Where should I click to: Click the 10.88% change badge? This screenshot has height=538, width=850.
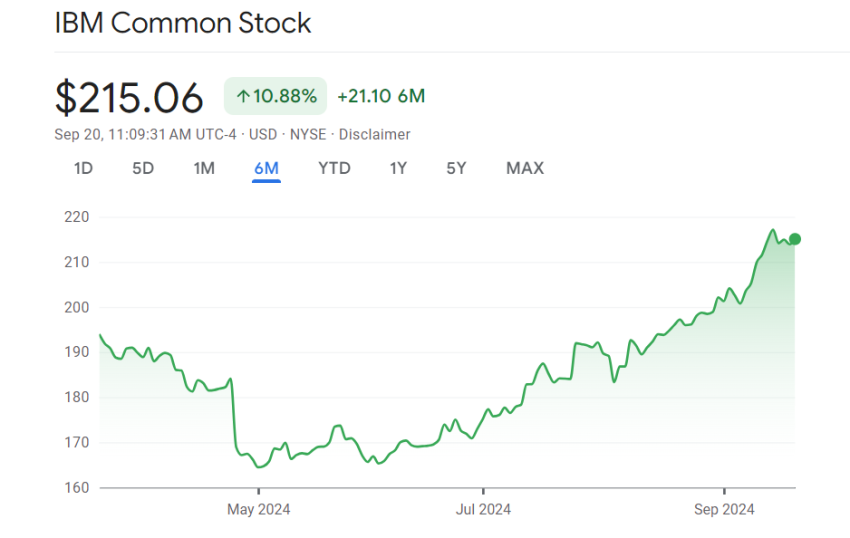276,96
